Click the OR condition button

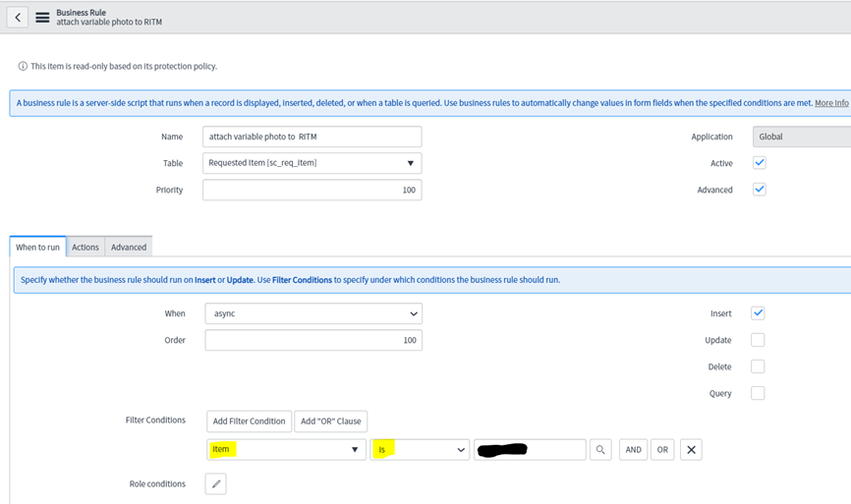[662, 450]
